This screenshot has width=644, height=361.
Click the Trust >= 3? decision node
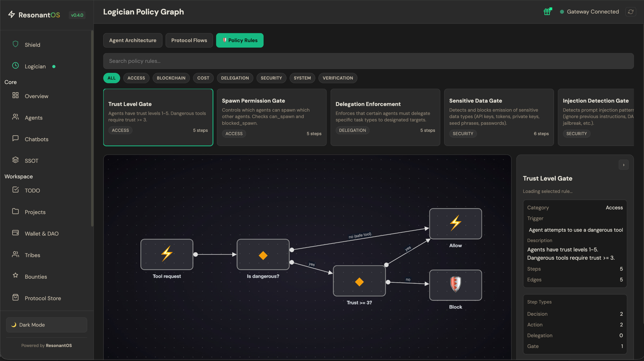click(x=359, y=281)
